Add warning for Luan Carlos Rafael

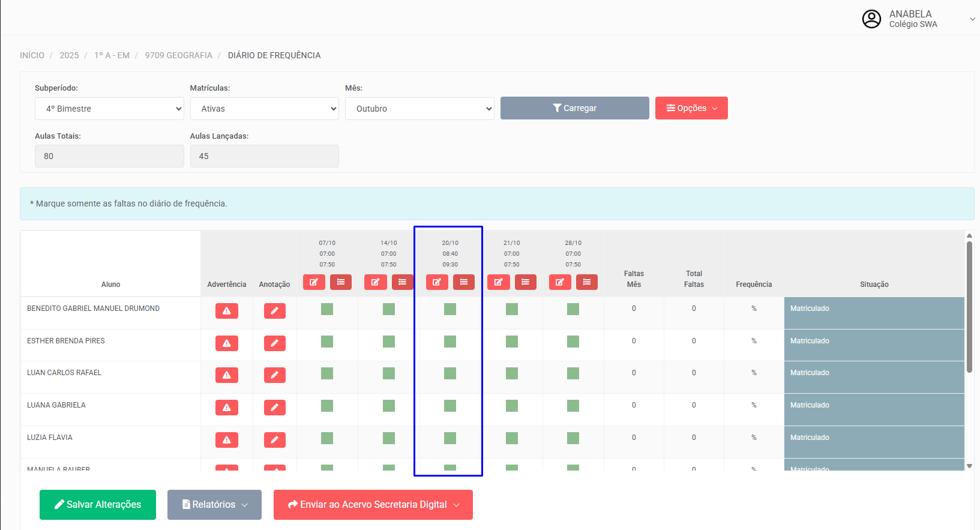point(227,375)
